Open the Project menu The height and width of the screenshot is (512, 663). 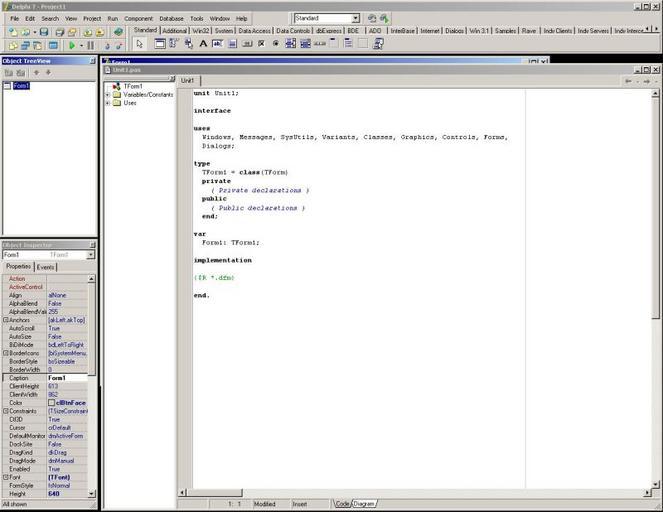92,19
